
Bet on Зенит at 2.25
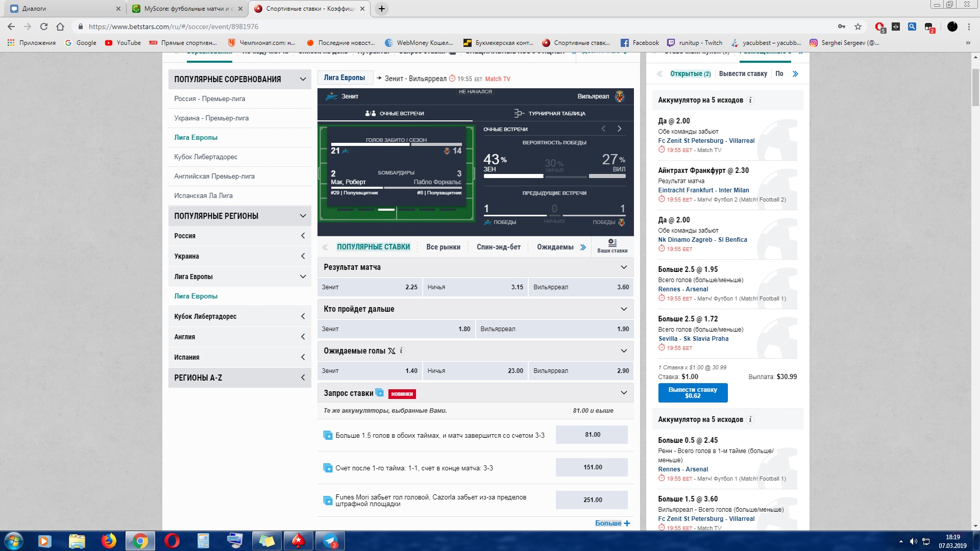(x=370, y=287)
